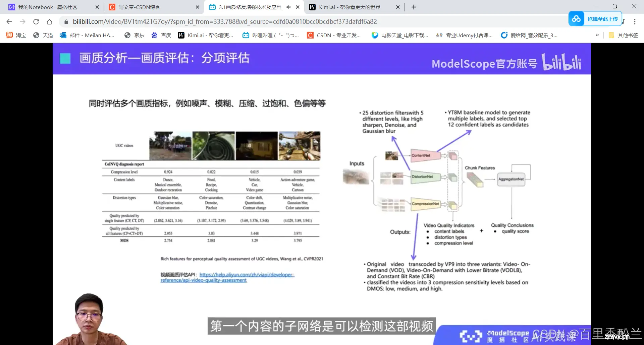Image resolution: width=644 pixels, height=345 pixels.
Task: Restore down the Chrome window
Action: pos(615,6)
